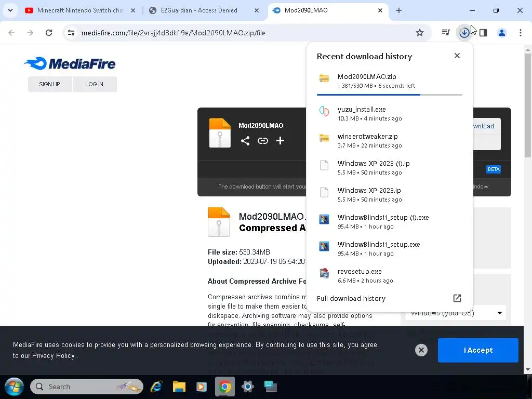Select yuzu_install.exe in download history
This screenshot has width=532, height=399.
[390, 114]
